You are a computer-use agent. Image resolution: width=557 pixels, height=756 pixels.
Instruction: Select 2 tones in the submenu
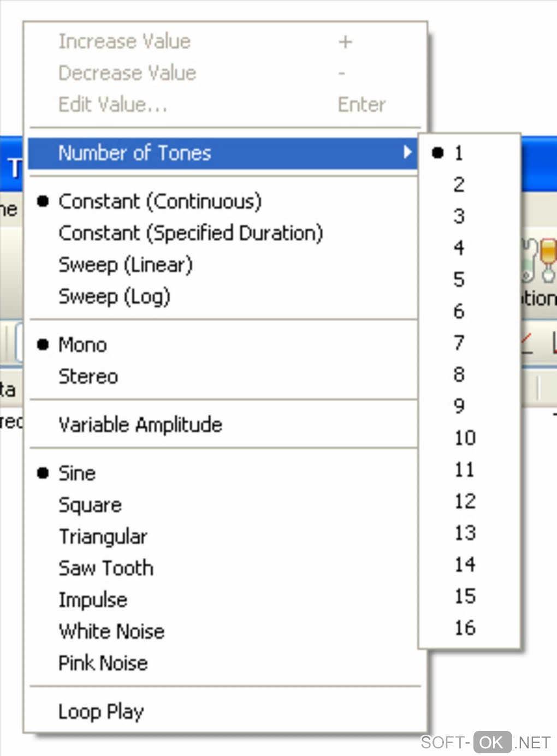pos(459,184)
